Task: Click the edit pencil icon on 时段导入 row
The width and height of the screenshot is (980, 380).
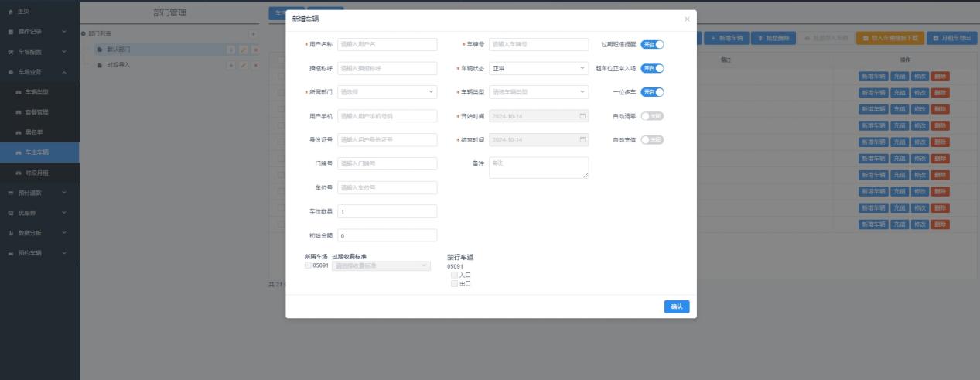Action: click(243, 65)
